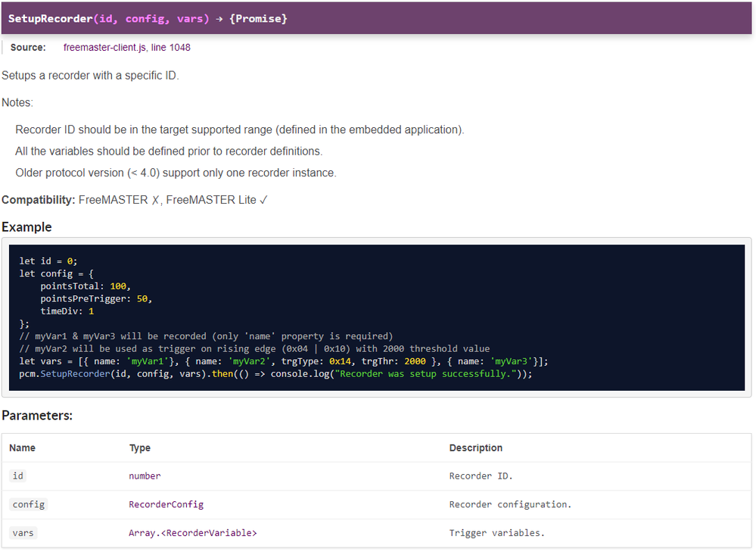Click the Name column header
The width and height of the screenshot is (756, 552).
click(x=22, y=448)
